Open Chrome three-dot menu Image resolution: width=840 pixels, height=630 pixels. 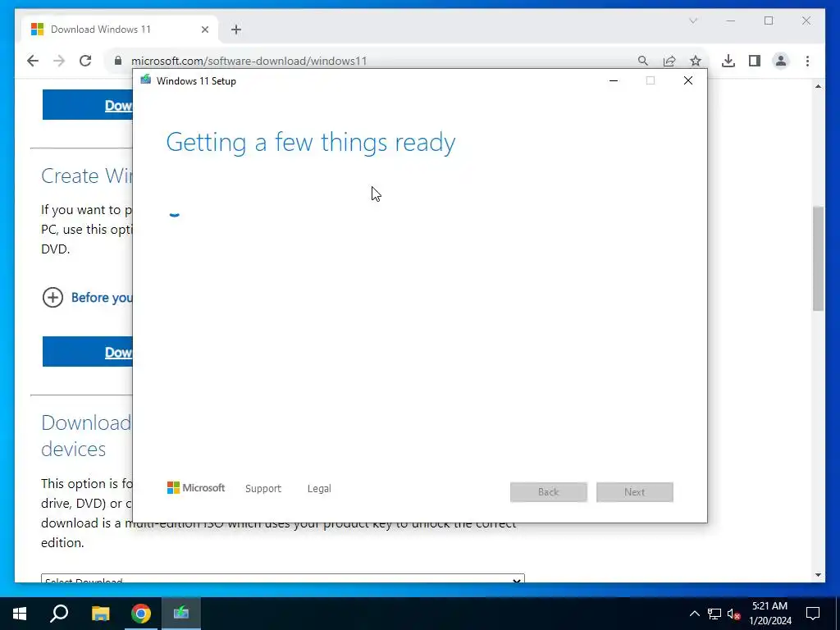[x=807, y=61]
